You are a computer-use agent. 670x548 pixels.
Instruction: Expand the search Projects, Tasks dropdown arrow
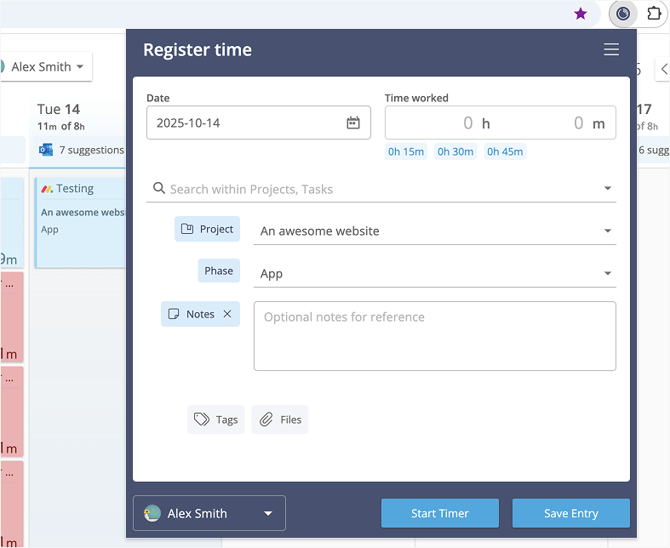coord(607,189)
